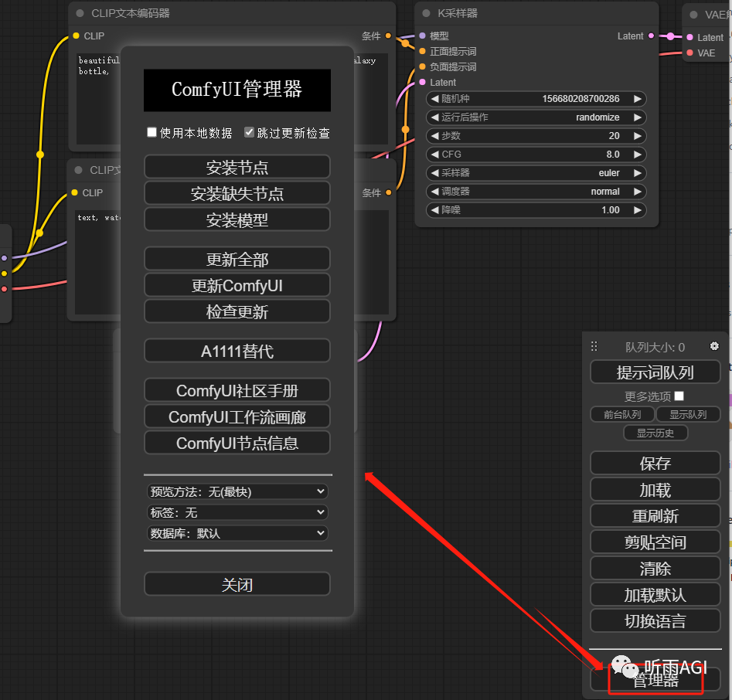Image resolution: width=732 pixels, height=700 pixels.
Task: Increase 降噪 denoise with the right arrow
Action: click(x=638, y=210)
